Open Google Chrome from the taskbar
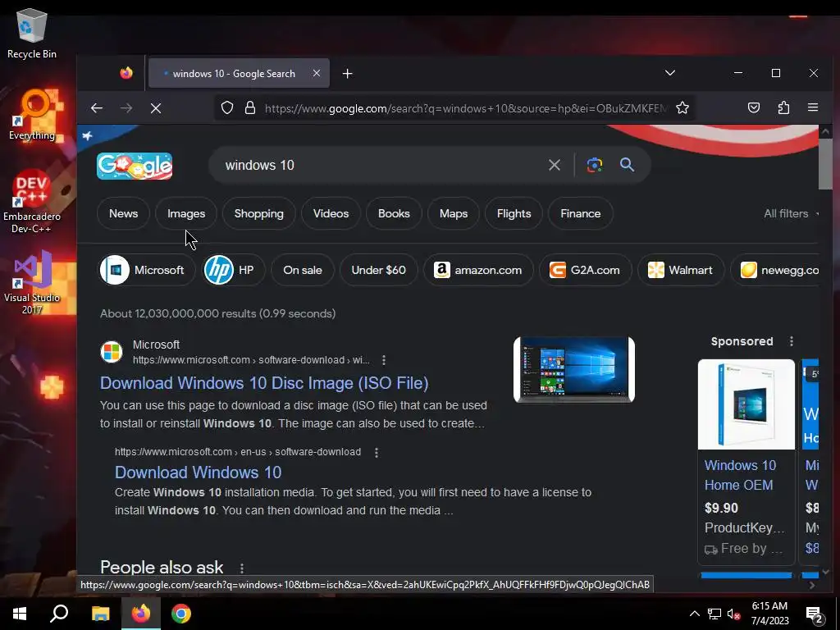This screenshot has height=630, width=840. [181, 614]
